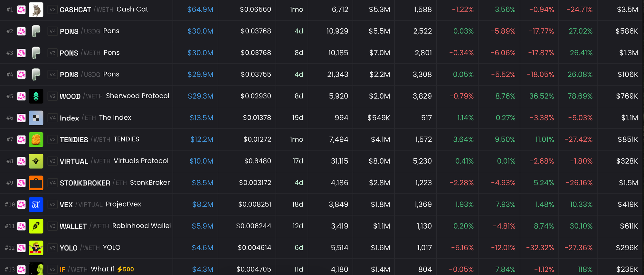644x275 pixels.
Task: Click the 78.69% change value
Action: point(580,96)
